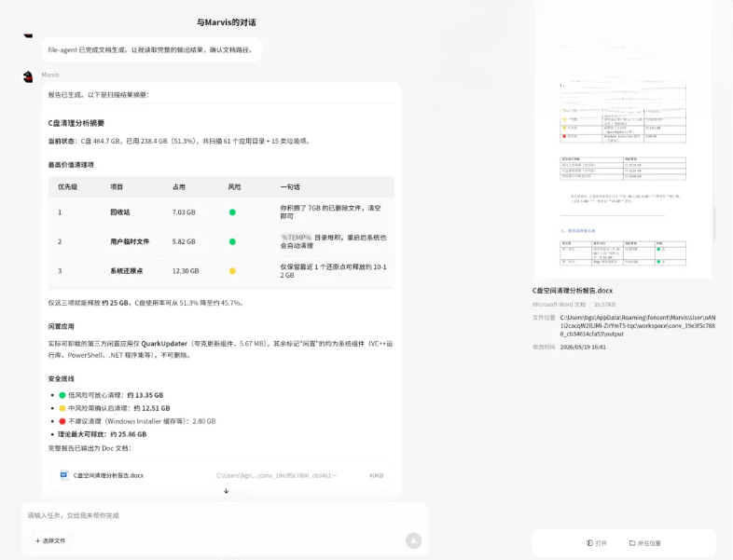
Task: Click the file path text in preview details
Action: point(638,325)
